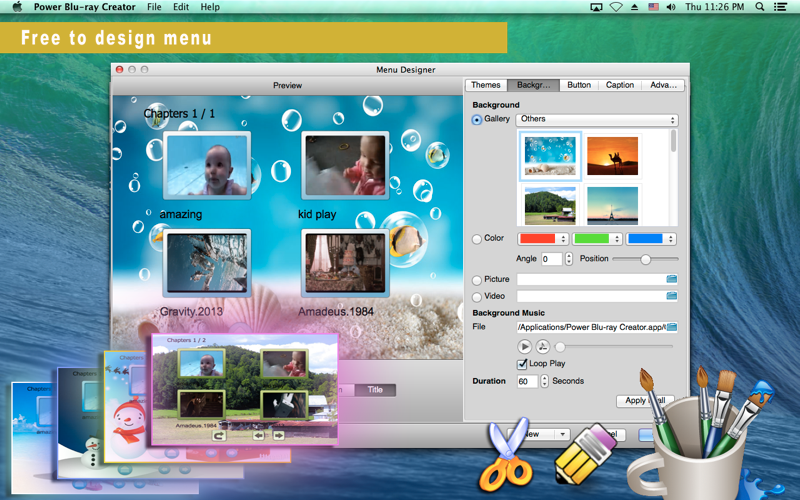Screen dimensions: 800x500
Task: Click the clock showing Thu 11:26 PM
Action: (714, 7)
